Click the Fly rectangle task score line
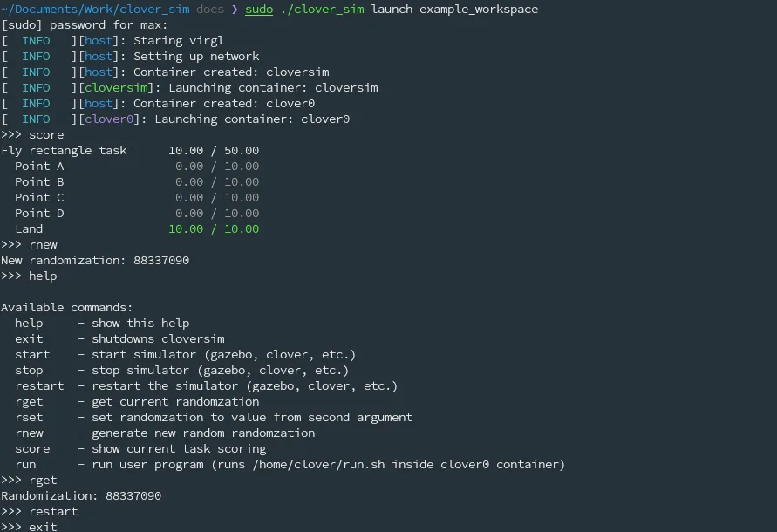 tap(130, 151)
